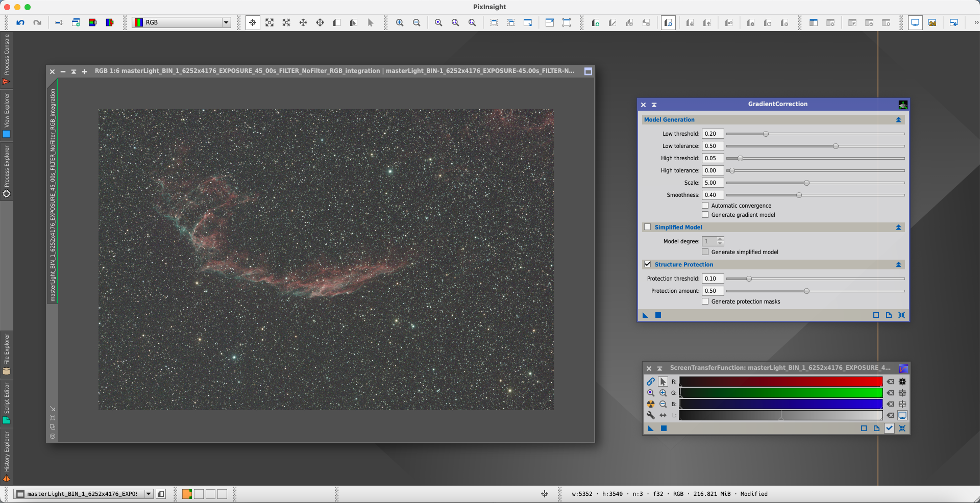This screenshot has width=980, height=503.
Task: Apply auto stretch (radioactive icon) in STF
Action: (651, 404)
